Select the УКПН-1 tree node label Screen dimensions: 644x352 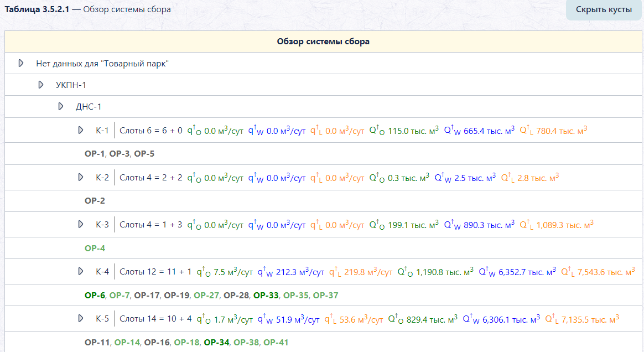tap(71, 85)
